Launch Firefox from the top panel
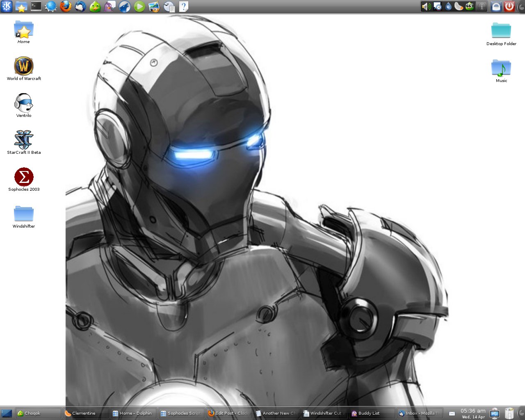Viewport: 525px width, 420px height. 66,6
